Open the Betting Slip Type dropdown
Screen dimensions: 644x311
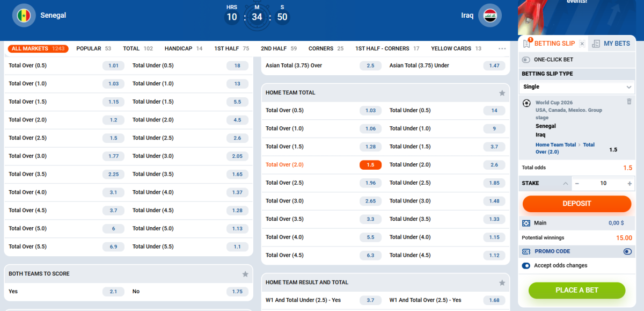[x=577, y=87]
